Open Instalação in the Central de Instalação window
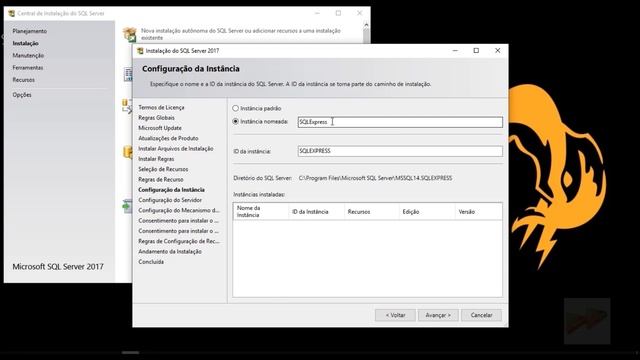The width and height of the screenshot is (640, 360). 25,43
